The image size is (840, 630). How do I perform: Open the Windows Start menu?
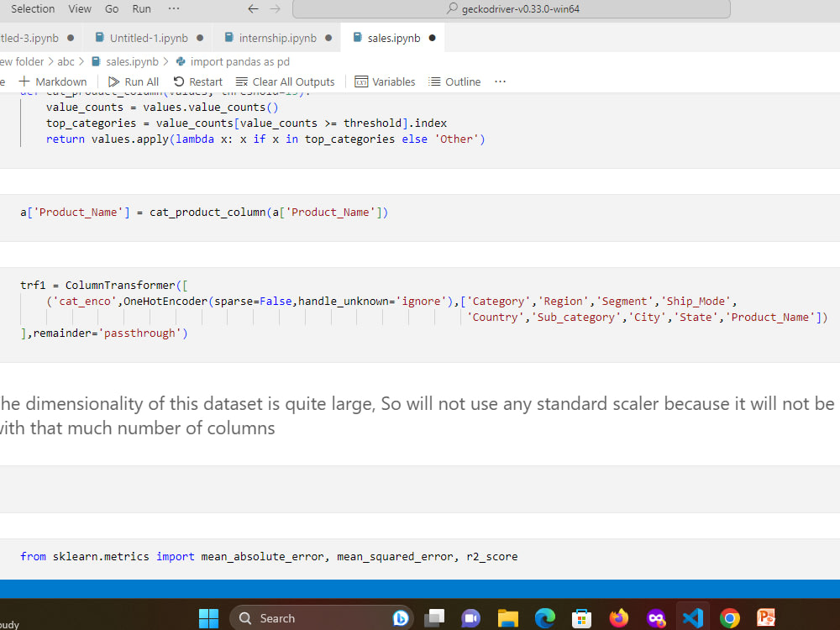[208, 618]
